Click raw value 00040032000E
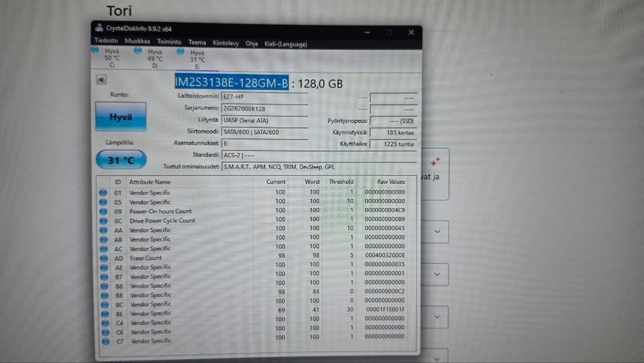 tap(385, 255)
